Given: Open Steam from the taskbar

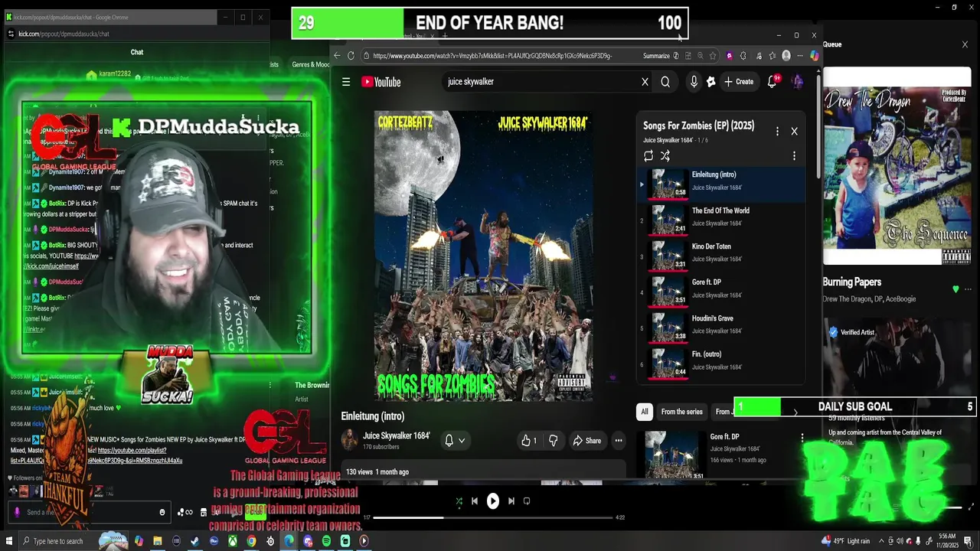Looking at the screenshot, I should pyautogui.click(x=194, y=541).
